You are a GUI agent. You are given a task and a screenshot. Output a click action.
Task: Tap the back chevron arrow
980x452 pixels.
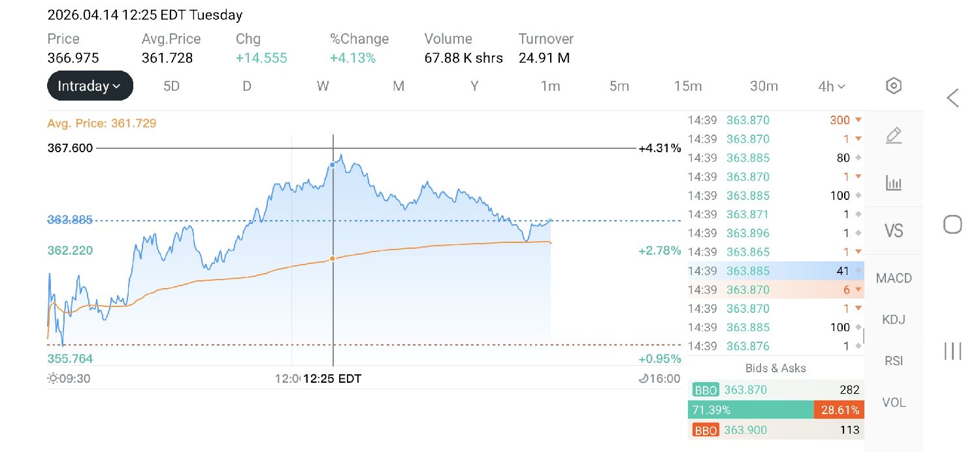click(x=953, y=98)
